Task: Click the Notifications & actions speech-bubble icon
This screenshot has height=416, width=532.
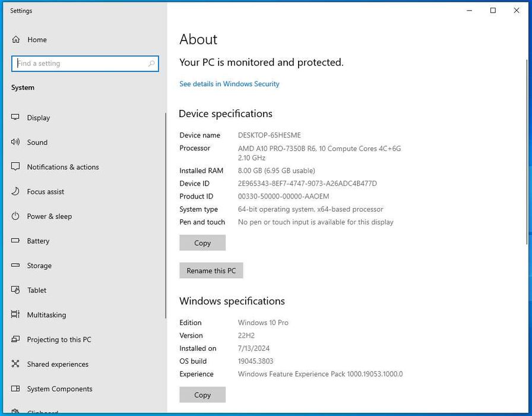Action: pos(15,166)
